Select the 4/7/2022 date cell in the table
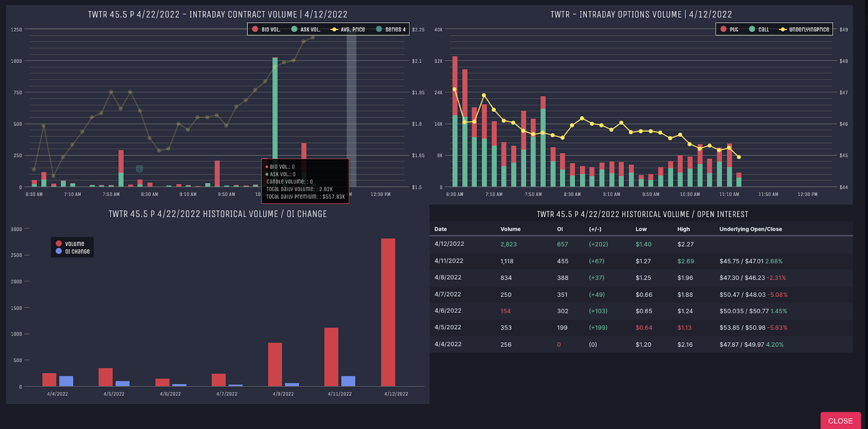Viewport: 868px width, 429px height. click(x=448, y=294)
